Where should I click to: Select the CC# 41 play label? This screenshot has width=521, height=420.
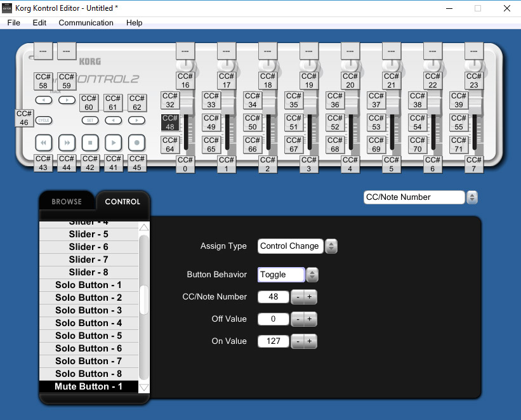[x=114, y=163]
